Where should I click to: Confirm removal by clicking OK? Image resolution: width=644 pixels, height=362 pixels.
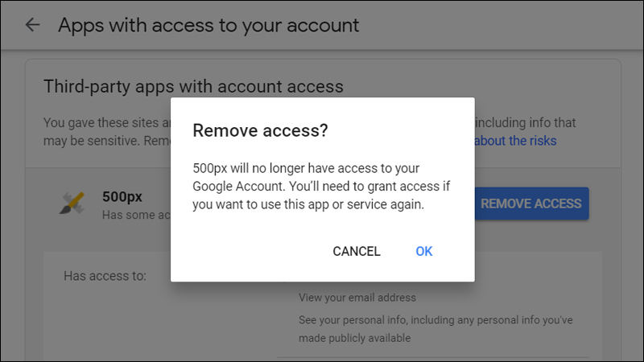coord(424,251)
